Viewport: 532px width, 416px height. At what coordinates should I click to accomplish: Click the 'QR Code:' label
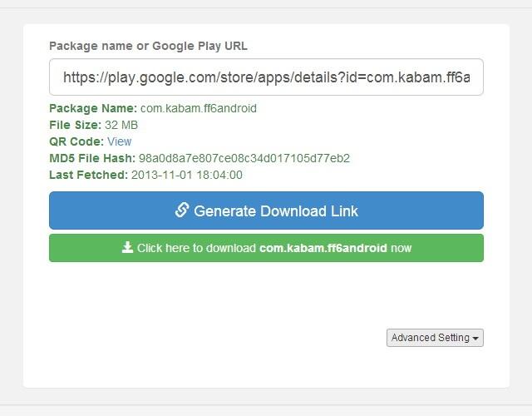coord(76,141)
